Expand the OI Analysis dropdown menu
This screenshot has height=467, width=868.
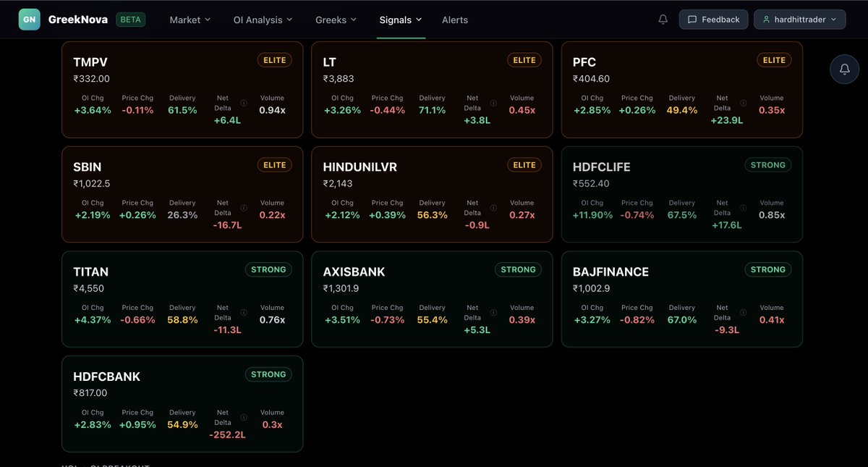pos(263,20)
